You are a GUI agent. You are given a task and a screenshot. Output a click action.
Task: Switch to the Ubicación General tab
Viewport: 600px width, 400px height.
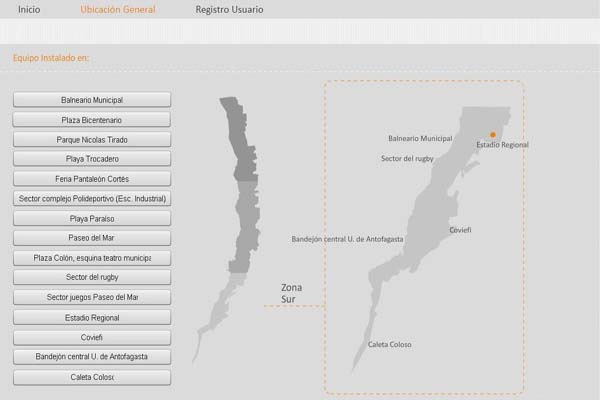click(x=116, y=9)
